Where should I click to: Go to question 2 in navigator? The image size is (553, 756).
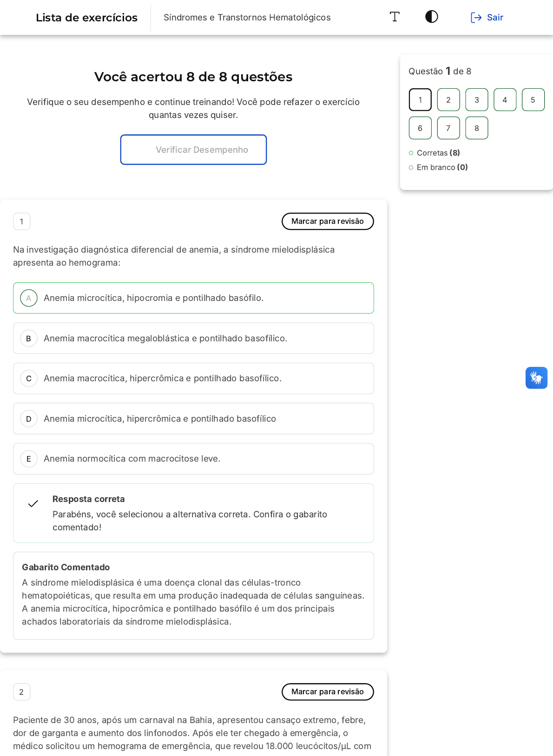tap(448, 100)
